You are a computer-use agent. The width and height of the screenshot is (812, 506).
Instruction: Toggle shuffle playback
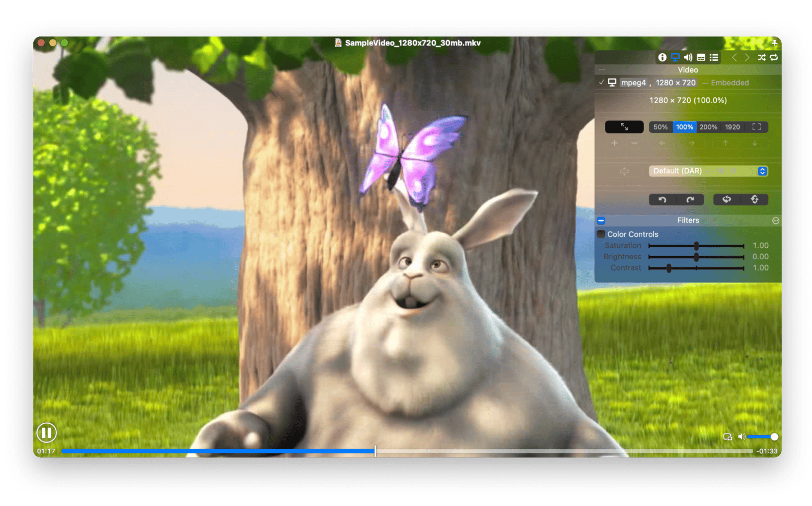tap(762, 57)
